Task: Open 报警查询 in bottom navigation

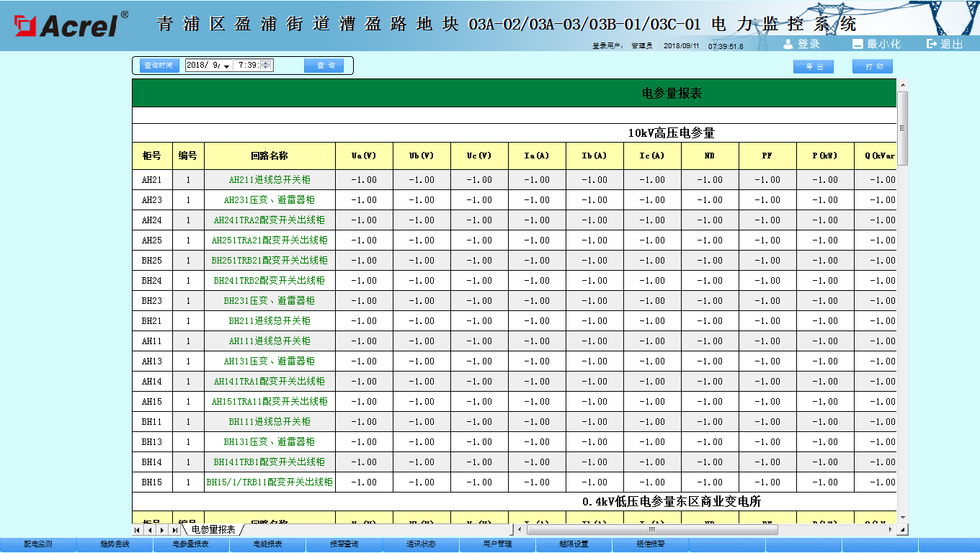Action: click(344, 544)
